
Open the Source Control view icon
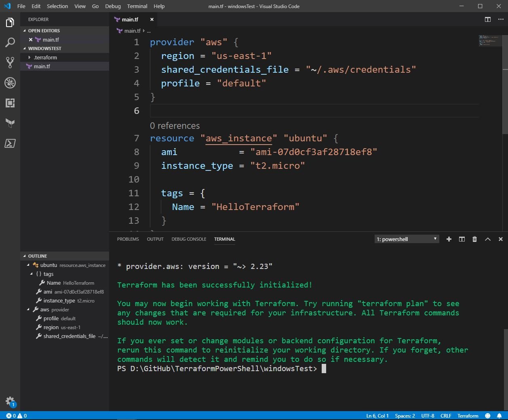pos(10,63)
